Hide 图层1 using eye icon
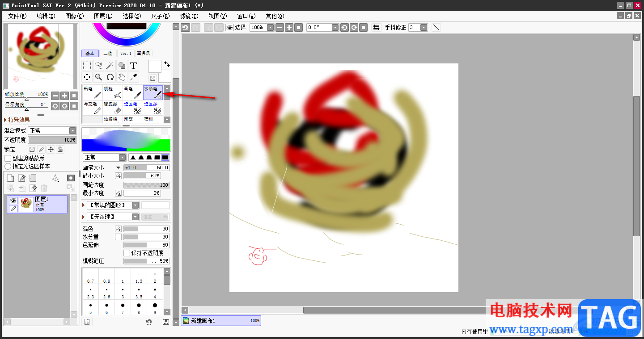This screenshot has height=339, width=644. (x=13, y=201)
